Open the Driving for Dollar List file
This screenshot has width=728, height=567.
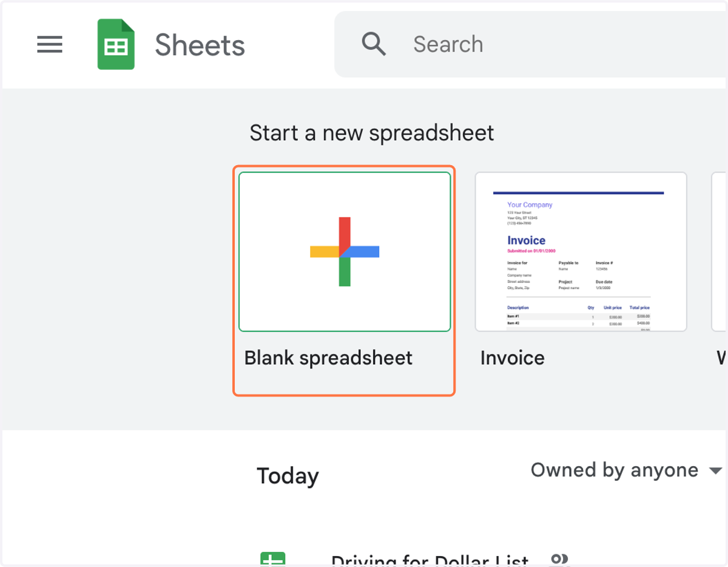click(x=430, y=560)
